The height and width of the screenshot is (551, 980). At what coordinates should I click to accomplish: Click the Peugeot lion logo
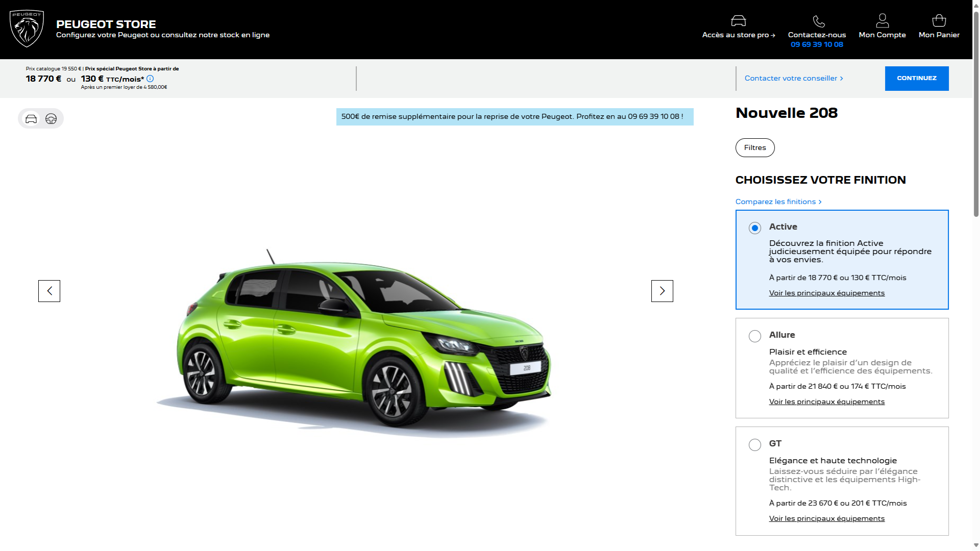tap(27, 29)
